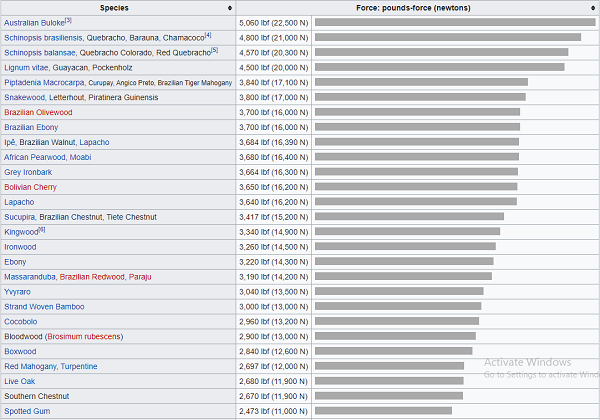Select value 3,417 lbf (15,200 N)
The height and width of the screenshot is (420, 600).
coord(274,217)
